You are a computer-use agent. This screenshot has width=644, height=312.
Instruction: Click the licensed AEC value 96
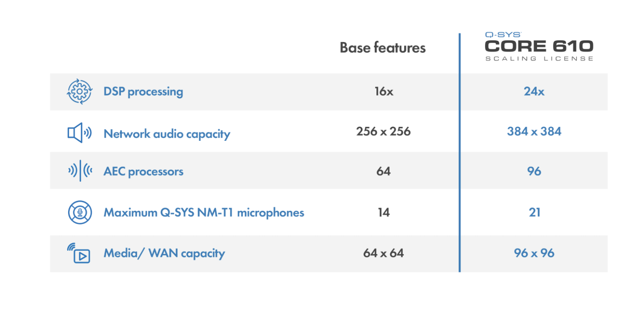point(534,172)
